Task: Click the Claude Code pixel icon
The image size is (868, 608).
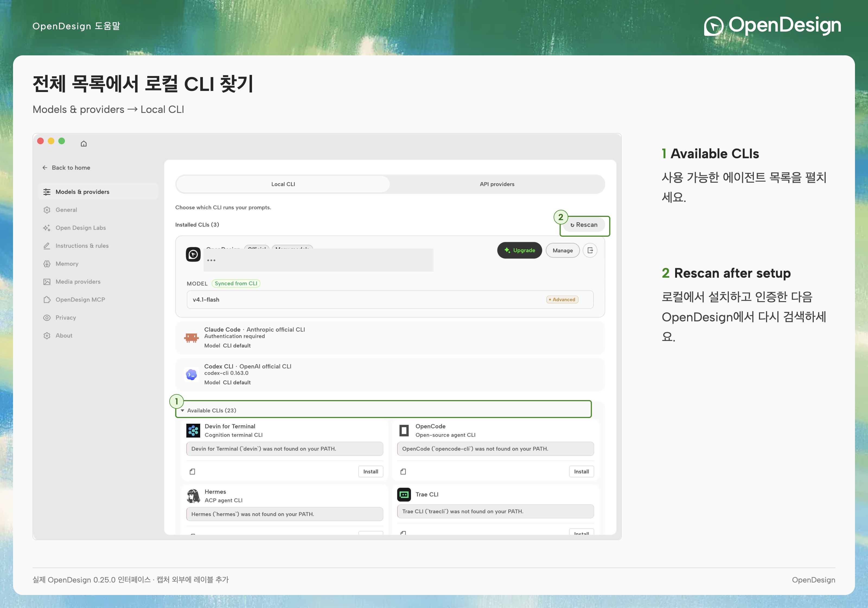Action: tap(191, 337)
